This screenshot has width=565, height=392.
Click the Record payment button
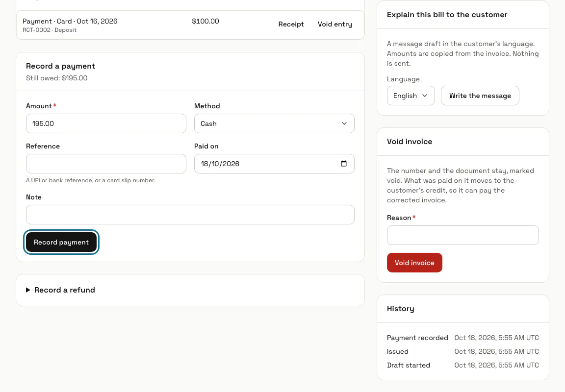(61, 242)
